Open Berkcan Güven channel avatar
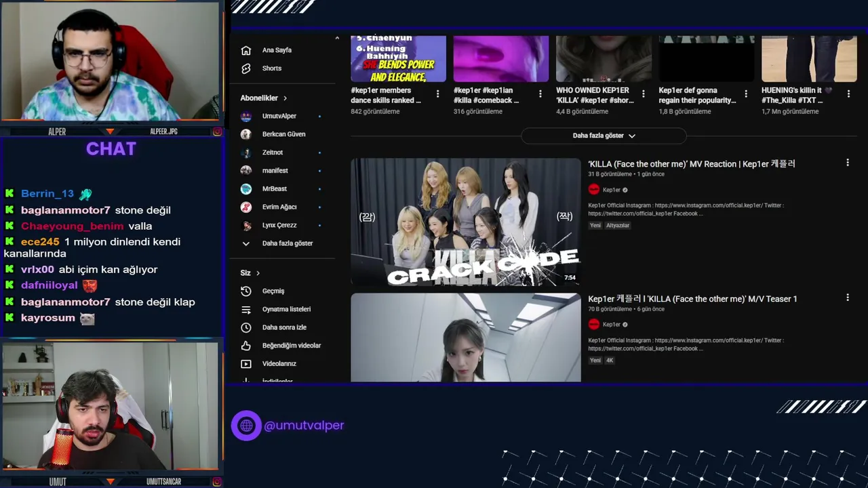The width and height of the screenshot is (868, 488). [x=246, y=134]
